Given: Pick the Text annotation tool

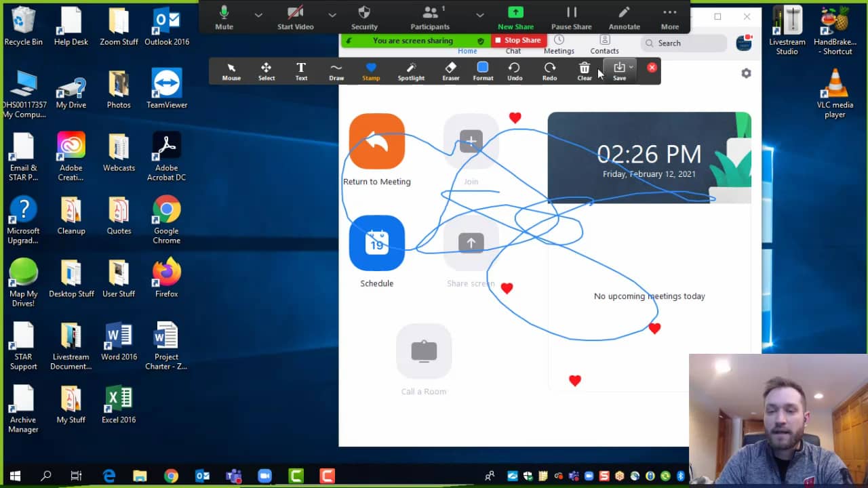Looking at the screenshot, I should 301,71.
